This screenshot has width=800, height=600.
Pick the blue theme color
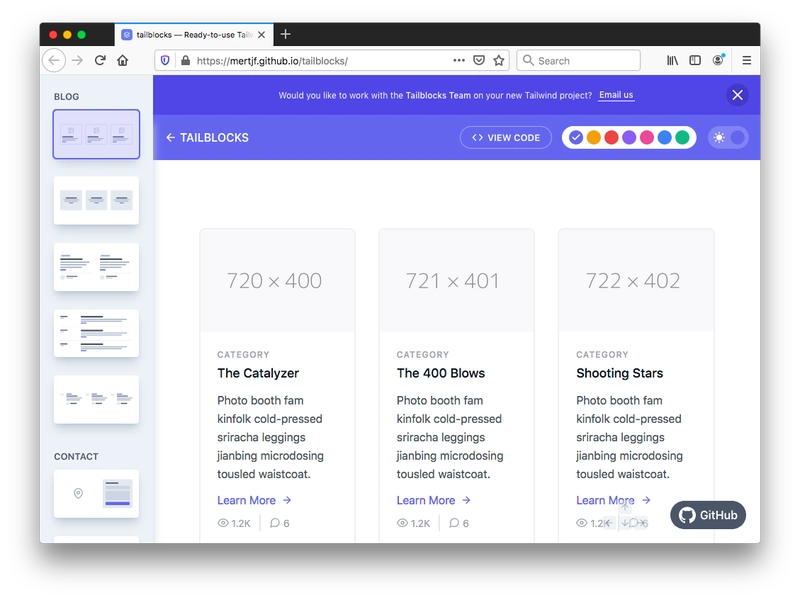click(x=664, y=138)
